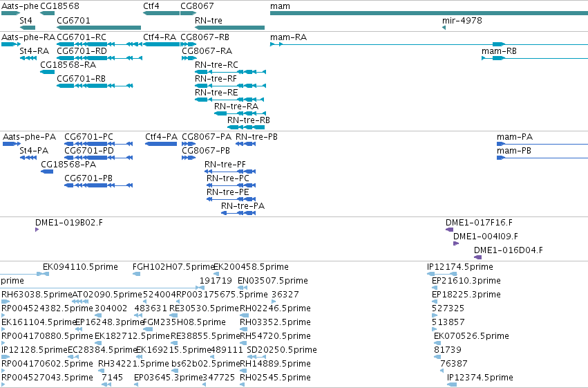Screen dimensions: 588x388
Task: Select transcript RN-tre-RE
Action: coord(229,100)
